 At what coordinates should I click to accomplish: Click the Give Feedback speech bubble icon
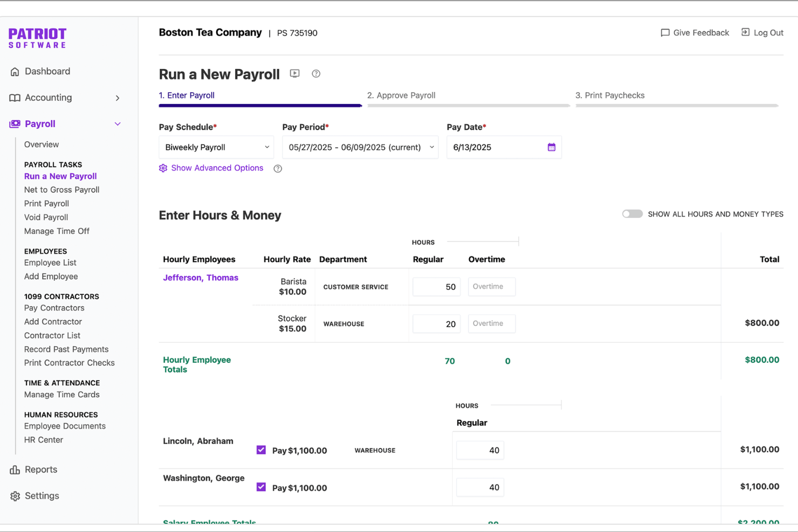click(665, 33)
